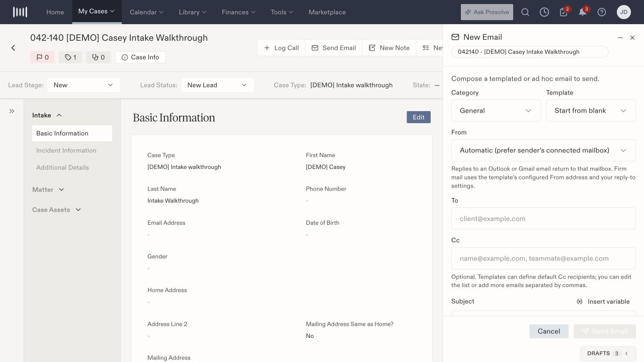Click the Case Type value in the status bar
644x362 pixels.
click(x=351, y=85)
